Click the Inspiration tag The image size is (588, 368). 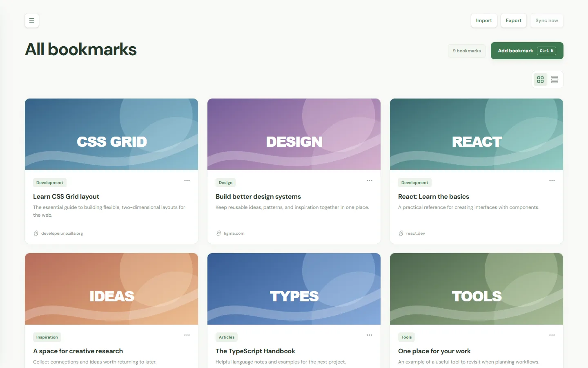click(47, 337)
